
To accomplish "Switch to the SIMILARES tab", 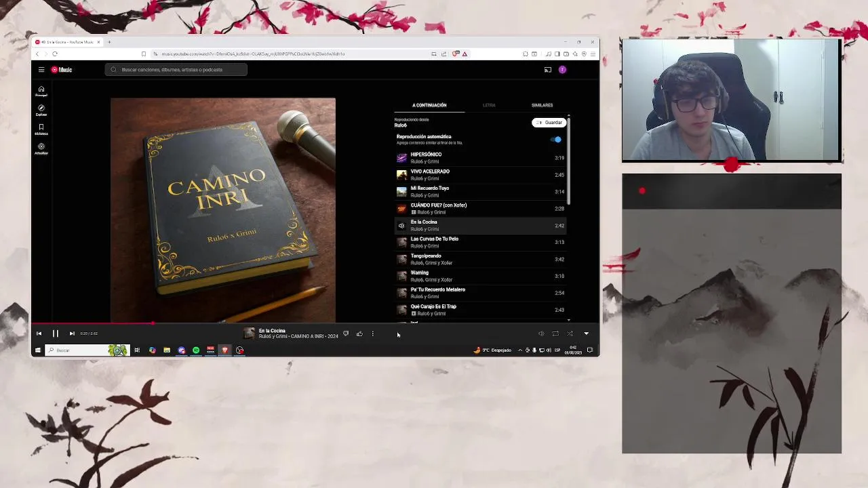I will coord(542,105).
